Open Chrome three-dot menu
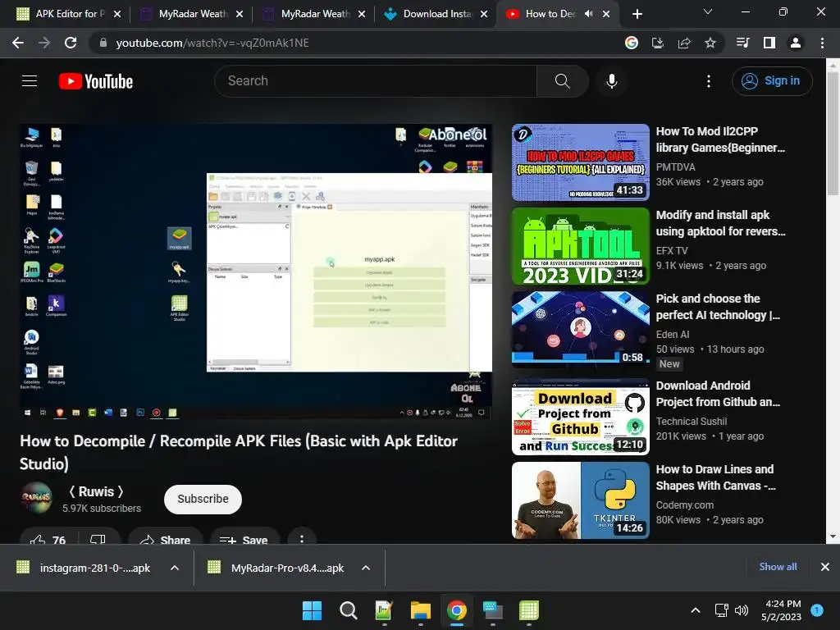 click(822, 43)
